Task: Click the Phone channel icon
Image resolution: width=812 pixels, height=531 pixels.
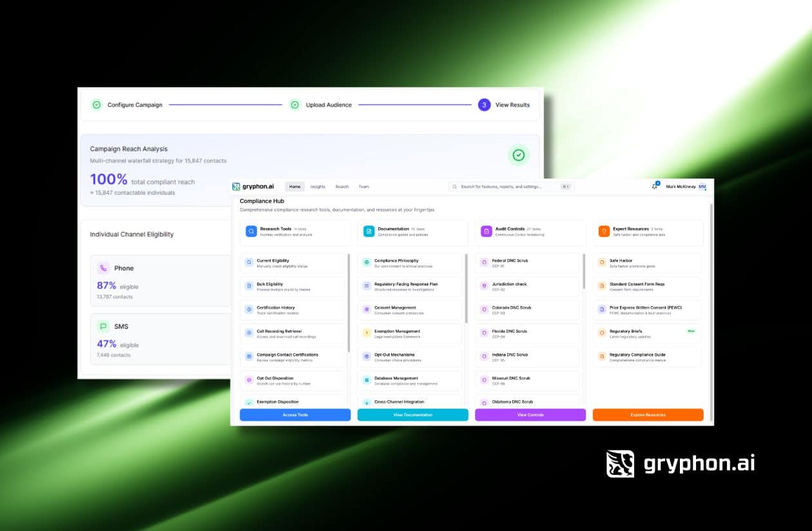Action: pyautogui.click(x=103, y=268)
